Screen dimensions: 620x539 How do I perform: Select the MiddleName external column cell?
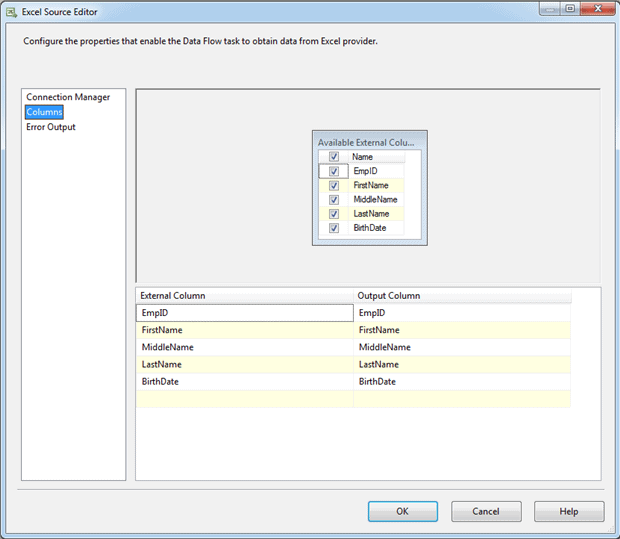click(244, 347)
